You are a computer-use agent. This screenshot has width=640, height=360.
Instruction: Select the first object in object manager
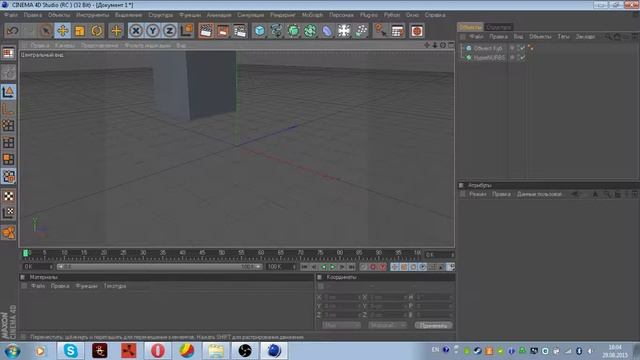tap(487, 48)
